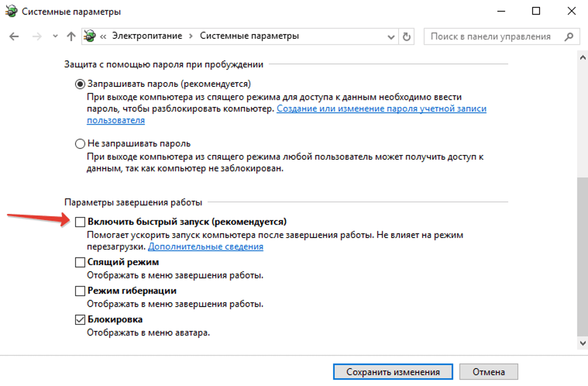Open the Дополнительные сведения link
The width and height of the screenshot is (588, 386).
(206, 247)
